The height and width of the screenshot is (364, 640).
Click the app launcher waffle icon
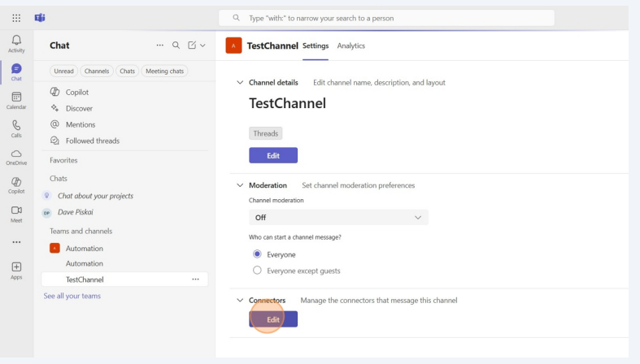click(16, 18)
